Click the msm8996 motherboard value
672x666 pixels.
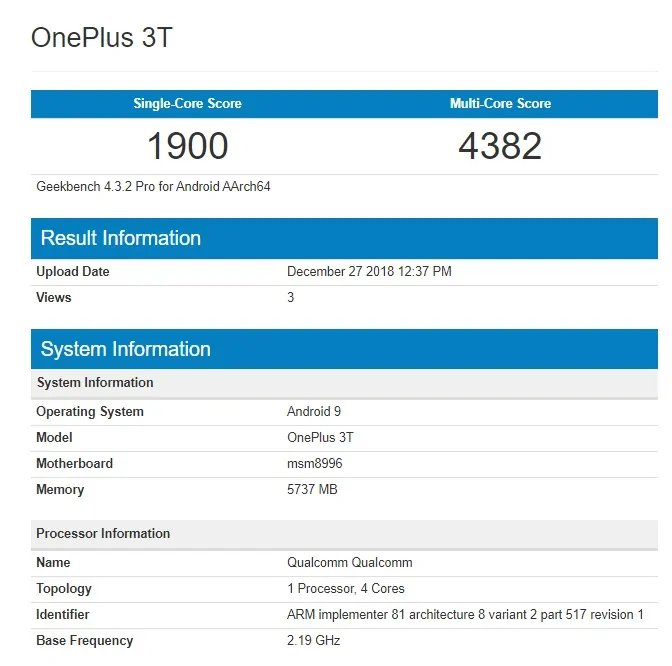click(315, 464)
